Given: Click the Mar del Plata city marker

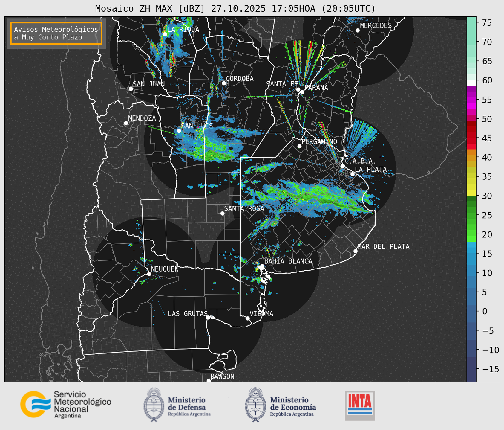Looking at the screenshot, I should 355,251.
